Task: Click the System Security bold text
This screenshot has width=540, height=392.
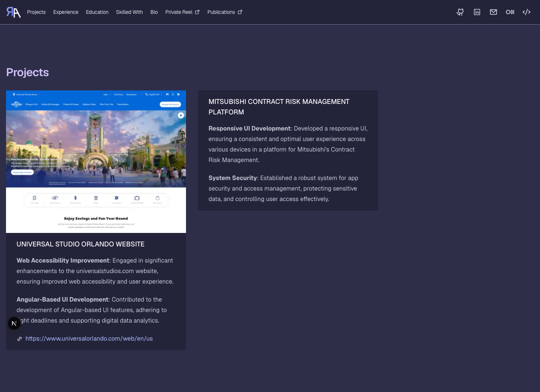Action: 232,178
